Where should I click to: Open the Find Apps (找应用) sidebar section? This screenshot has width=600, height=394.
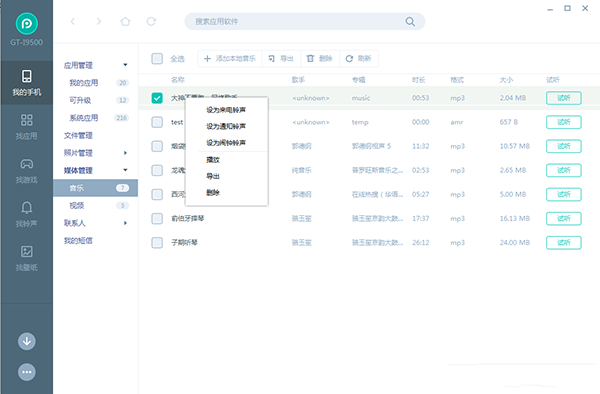[26, 127]
